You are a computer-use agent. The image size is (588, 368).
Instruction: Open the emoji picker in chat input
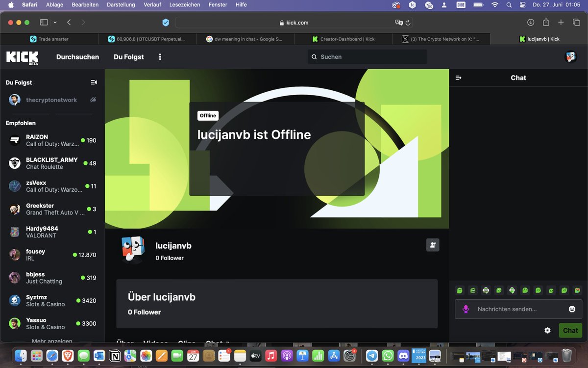coord(572,309)
